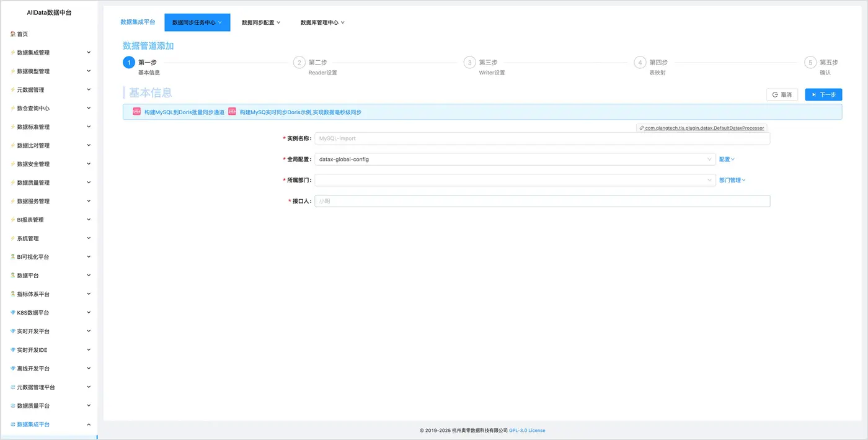Focus the 接口人 input field
Viewport: 868px width, 440px height.
(x=542, y=201)
